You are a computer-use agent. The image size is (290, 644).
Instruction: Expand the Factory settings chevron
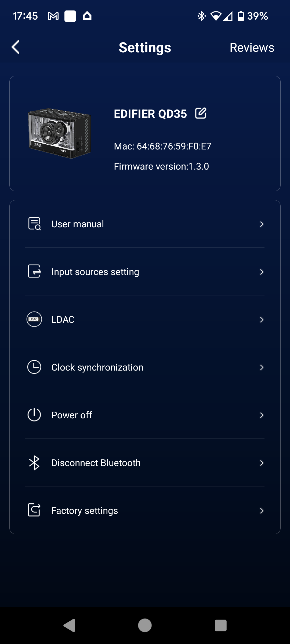tap(262, 511)
